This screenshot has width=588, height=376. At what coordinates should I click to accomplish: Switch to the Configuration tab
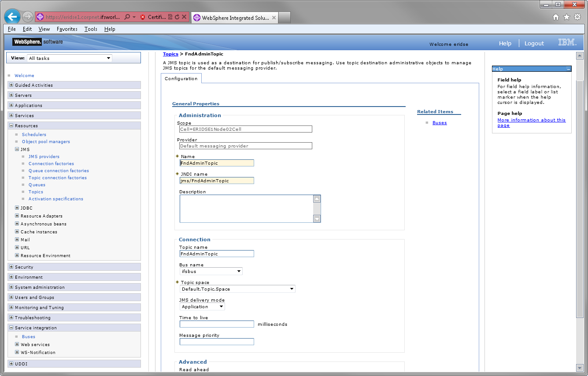(181, 78)
